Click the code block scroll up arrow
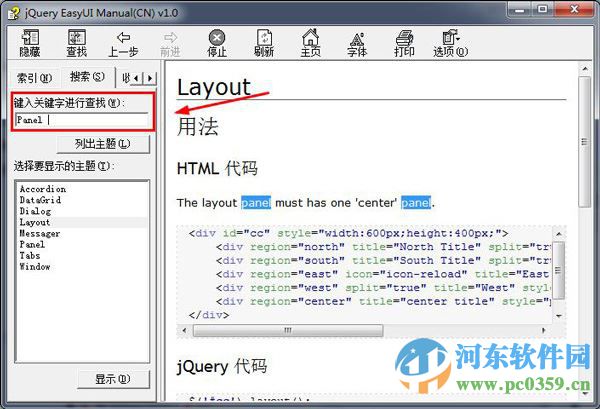 coord(559,233)
